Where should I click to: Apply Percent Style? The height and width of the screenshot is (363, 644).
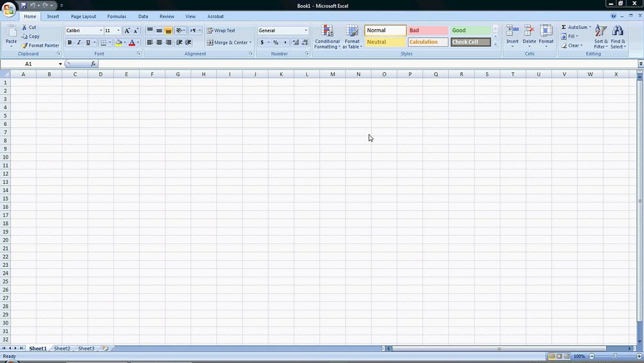(276, 43)
